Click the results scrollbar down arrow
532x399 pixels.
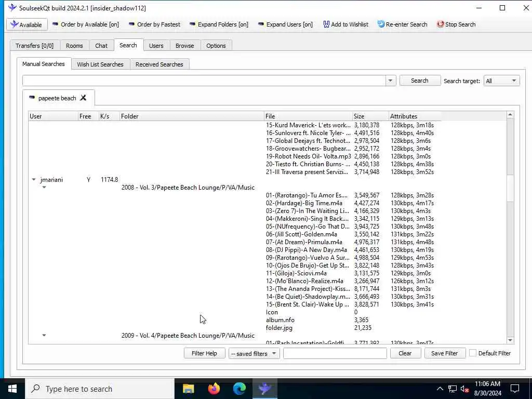510,340
